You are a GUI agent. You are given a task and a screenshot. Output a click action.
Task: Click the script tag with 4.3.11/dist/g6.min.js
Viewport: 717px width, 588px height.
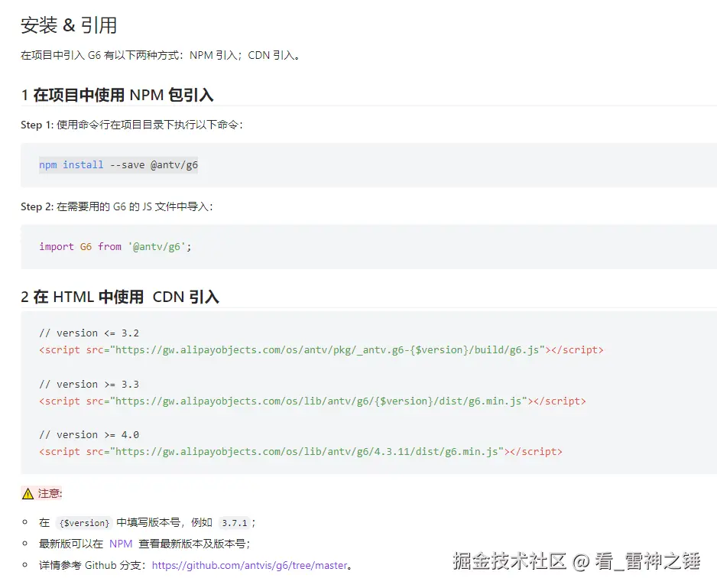(300, 452)
